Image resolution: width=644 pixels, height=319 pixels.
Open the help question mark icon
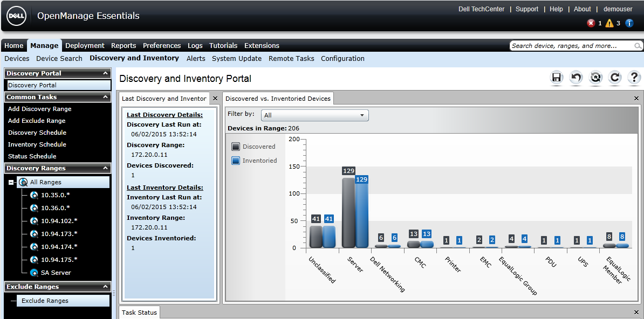coord(634,78)
